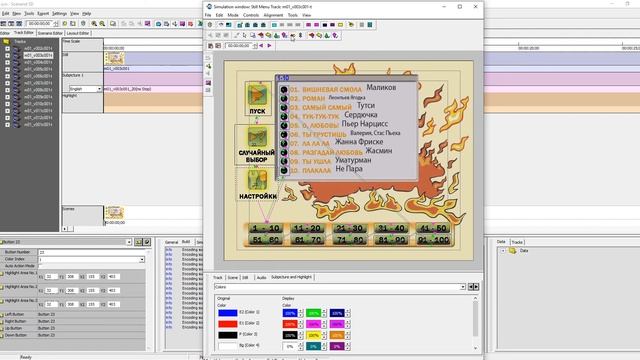Click the black P (Color 3) original swatch
This screenshot has height=360, width=640.
[227, 335]
